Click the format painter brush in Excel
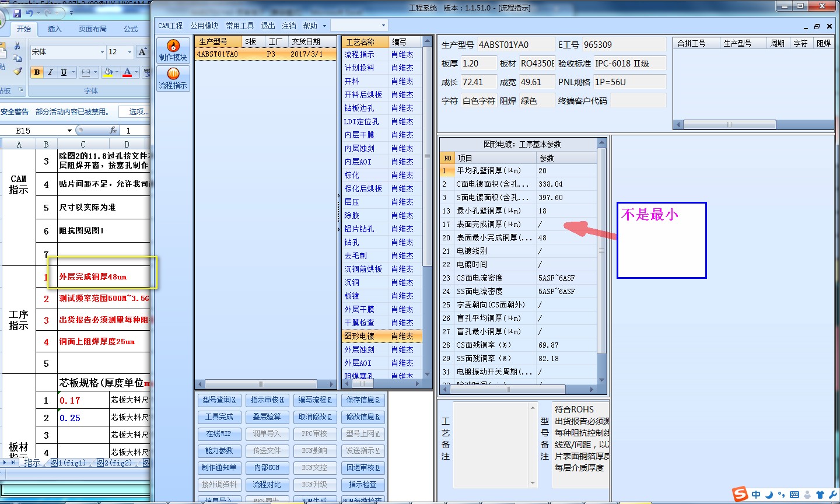This screenshot has height=504, width=840. pyautogui.click(x=17, y=71)
